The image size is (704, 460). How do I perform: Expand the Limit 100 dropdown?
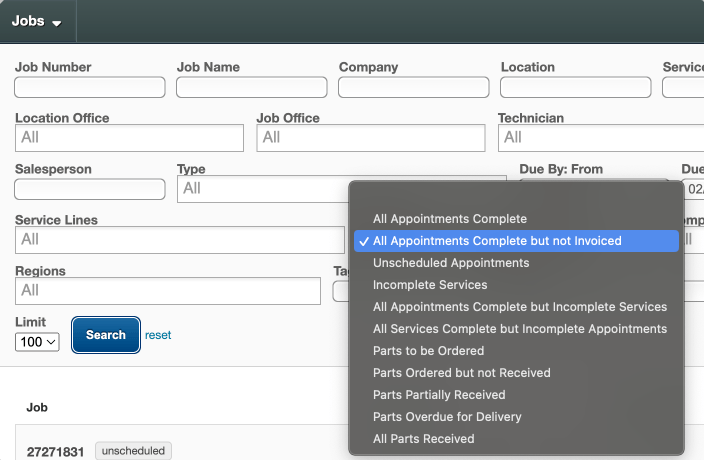tap(38, 342)
